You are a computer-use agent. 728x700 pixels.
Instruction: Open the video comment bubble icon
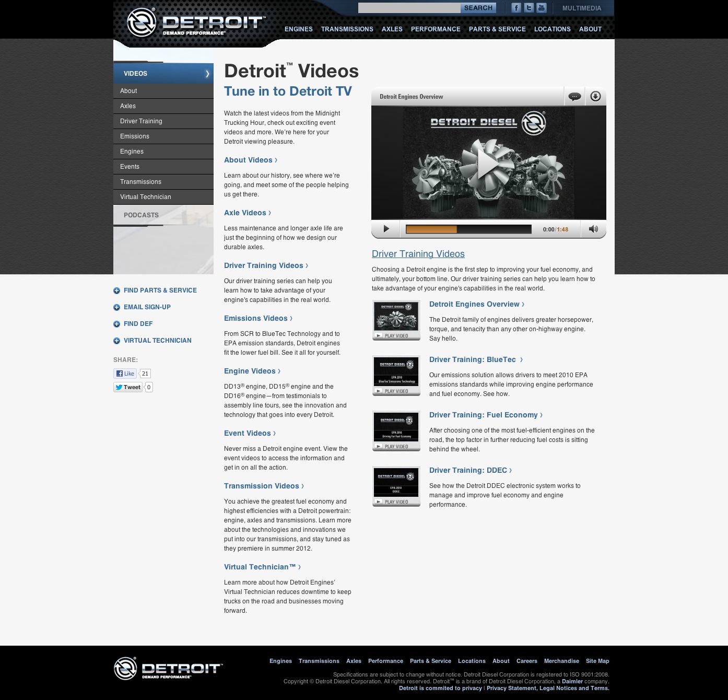click(x=574, y=97)
